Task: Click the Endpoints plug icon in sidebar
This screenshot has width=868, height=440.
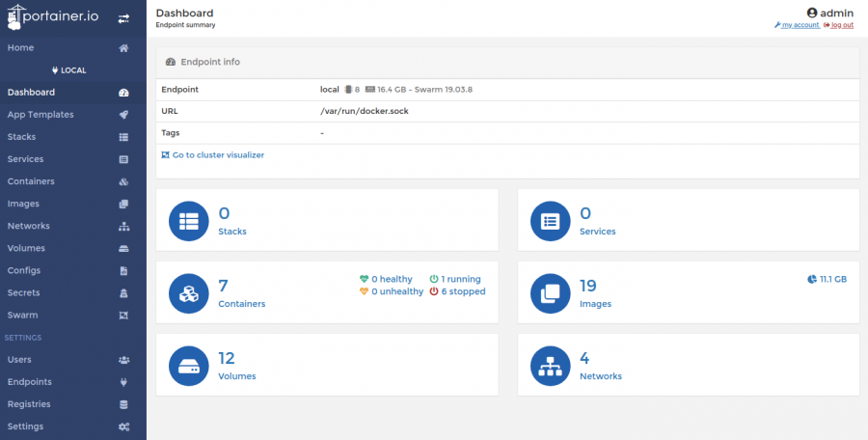Action: (124, 382)
